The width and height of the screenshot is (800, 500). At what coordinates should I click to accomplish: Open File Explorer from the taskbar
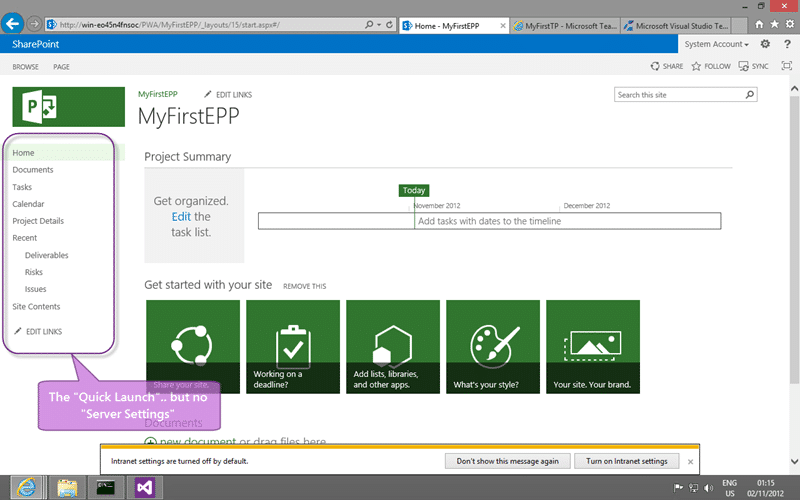tap(67, 488)
